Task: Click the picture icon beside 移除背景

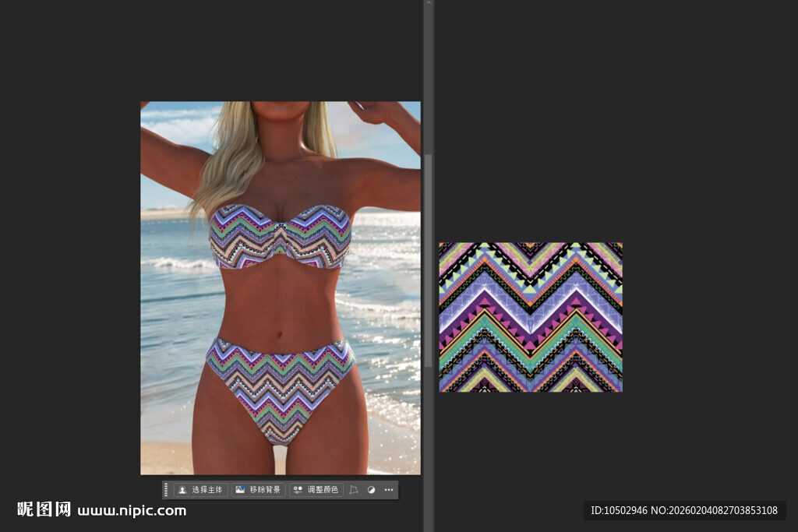Action: pyautogui.click(x=240, y=490)
